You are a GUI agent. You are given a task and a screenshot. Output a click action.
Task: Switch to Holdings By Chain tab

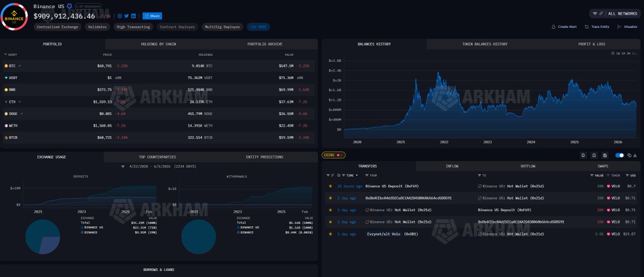(x=158, y=44)
